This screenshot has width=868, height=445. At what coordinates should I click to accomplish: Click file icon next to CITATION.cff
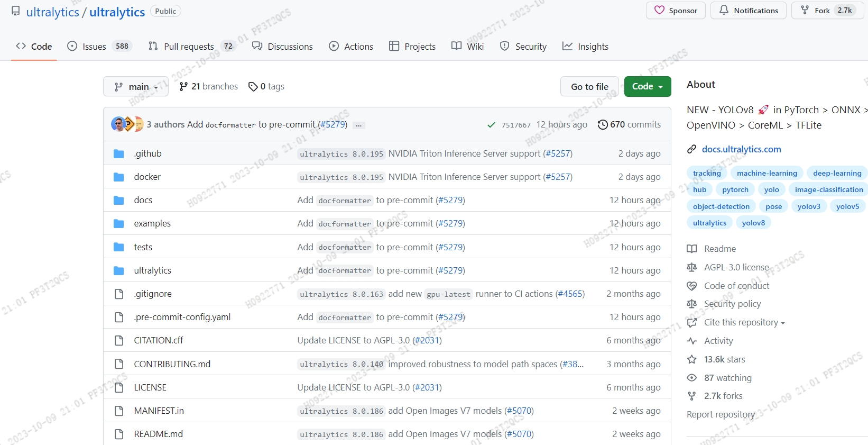[119, 340]
